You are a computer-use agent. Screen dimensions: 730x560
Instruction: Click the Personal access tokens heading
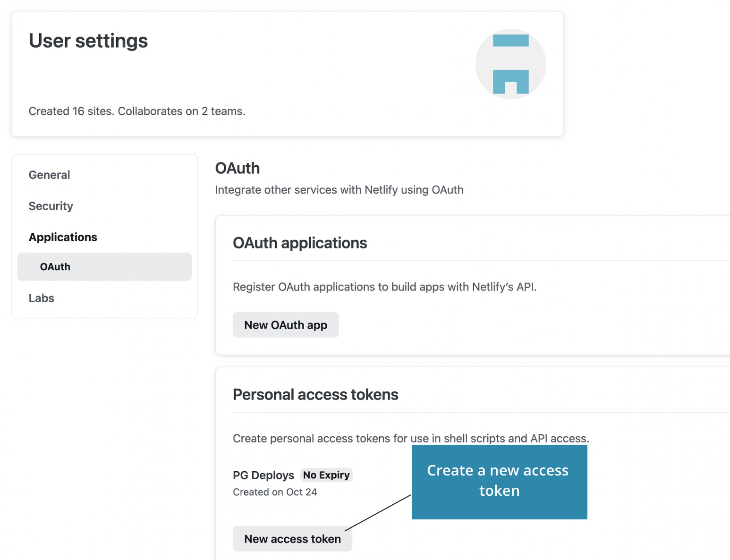pos(315,394)
